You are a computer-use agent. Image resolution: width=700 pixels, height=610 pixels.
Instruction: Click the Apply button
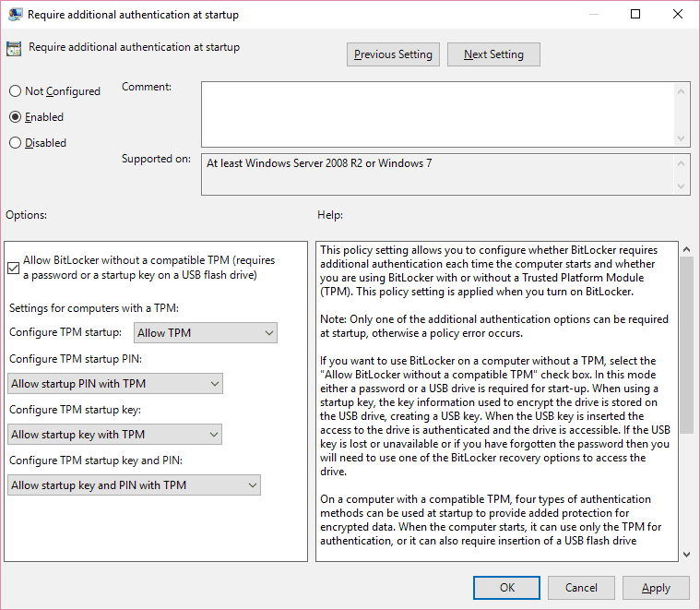(x=656, y=588)
